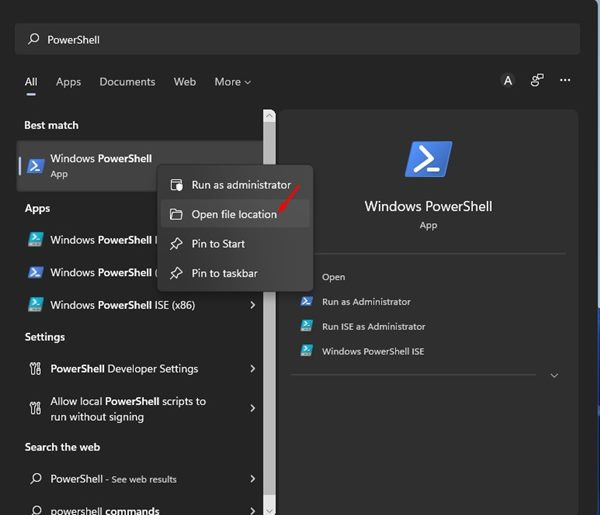The image size is (600, 515).
Task: Choose Open file location in context menu
Action: point(235,214)
